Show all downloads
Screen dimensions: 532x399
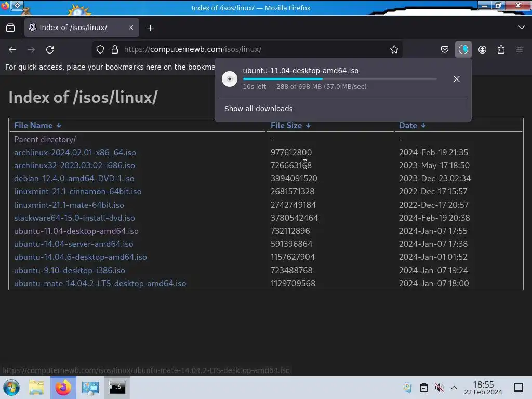(x=259, y=109)
